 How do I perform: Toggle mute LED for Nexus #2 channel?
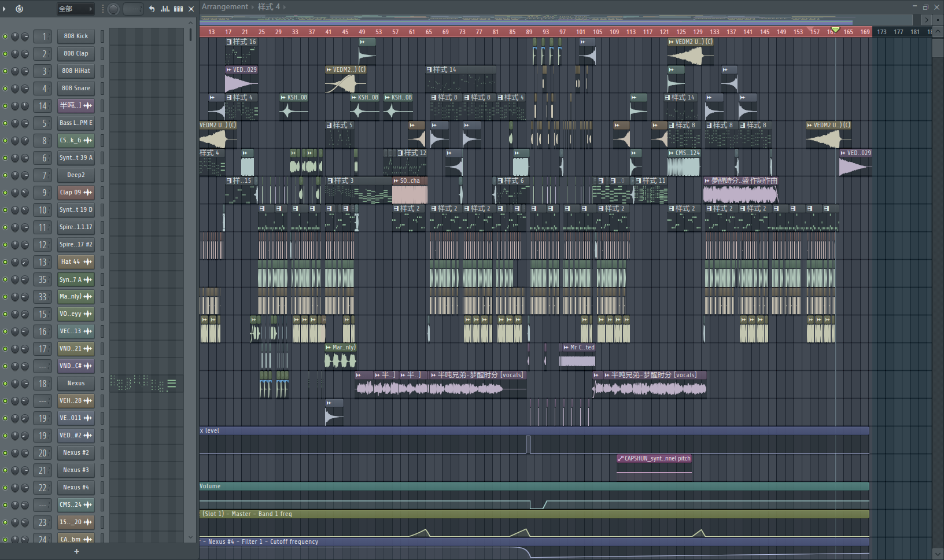click(x=6, y=453)
